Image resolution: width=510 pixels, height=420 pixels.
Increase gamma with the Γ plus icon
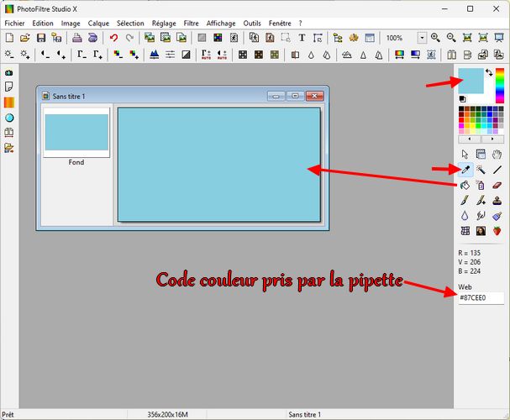point(98,55)
